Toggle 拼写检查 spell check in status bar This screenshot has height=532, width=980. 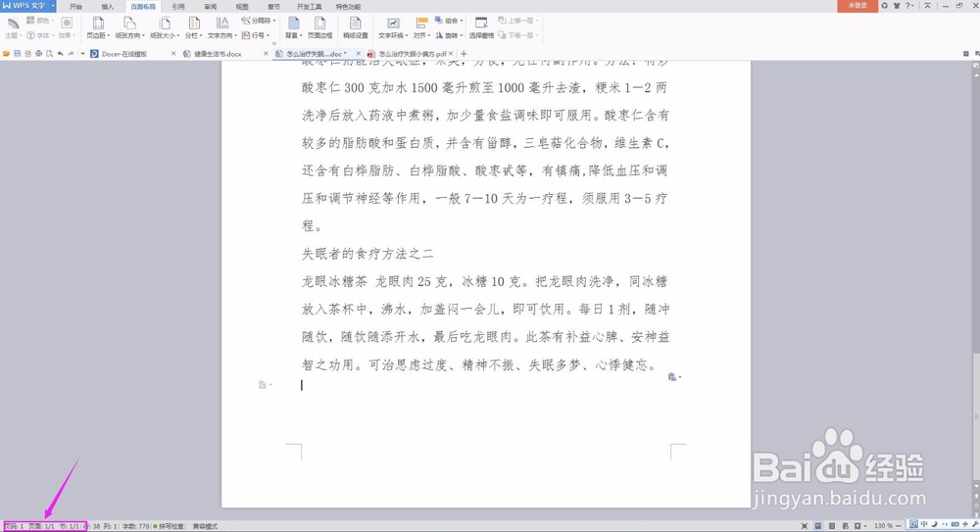pyautogui.click(x=170, y=526)
